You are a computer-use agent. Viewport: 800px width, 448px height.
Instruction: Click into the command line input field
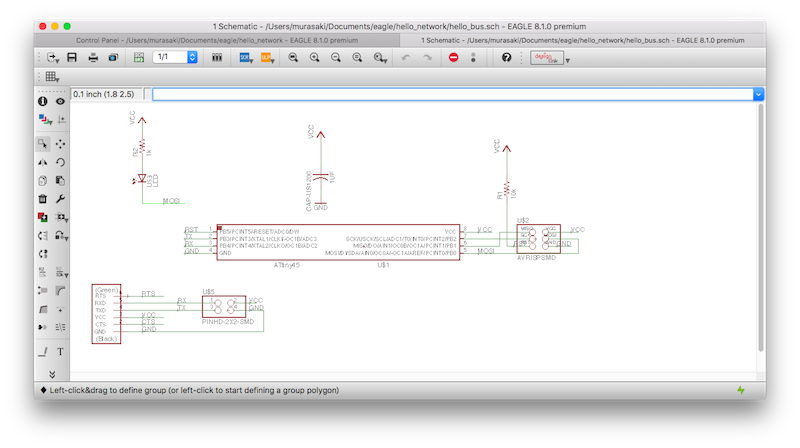[453, 94]
